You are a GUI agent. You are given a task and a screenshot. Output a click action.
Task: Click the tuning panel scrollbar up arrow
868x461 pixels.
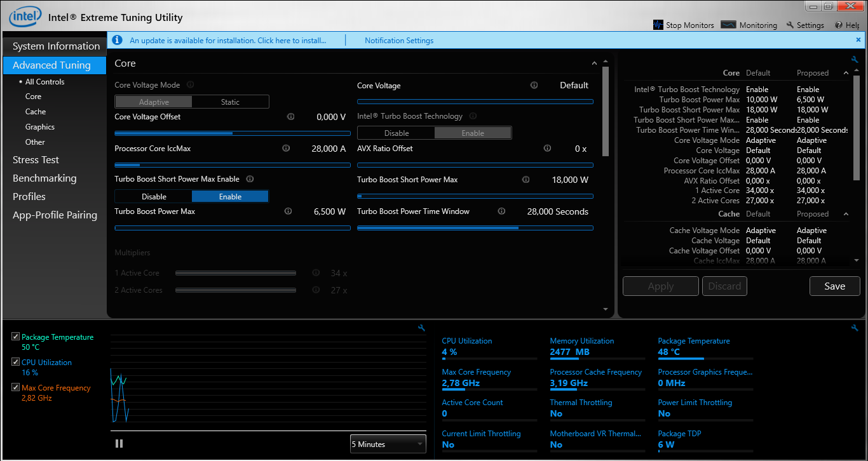[x=606, y=62]
